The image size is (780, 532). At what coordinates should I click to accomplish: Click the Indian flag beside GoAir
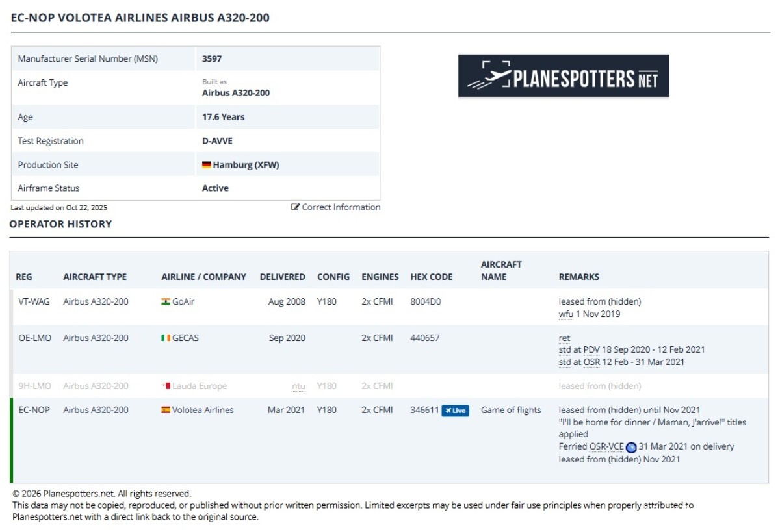(x=166, y=302)
